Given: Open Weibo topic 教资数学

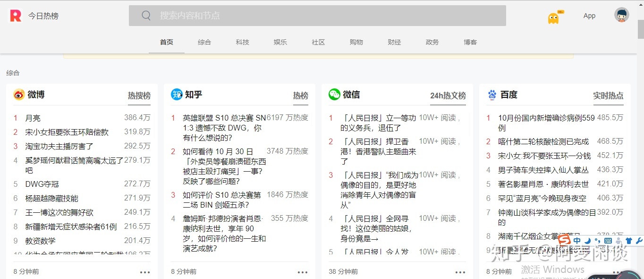Looking at the screenshot, I should [x=41, y=241].
